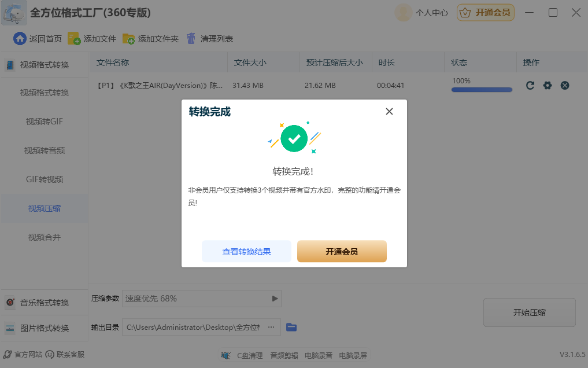Browse output directory with the ellipsis button
The image size is (588, 368).
click(271, 327)
